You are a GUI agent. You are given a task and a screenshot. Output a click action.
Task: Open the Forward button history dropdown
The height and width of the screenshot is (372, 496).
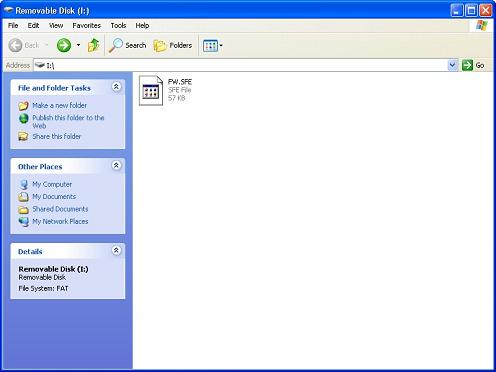tap(78, 45)
